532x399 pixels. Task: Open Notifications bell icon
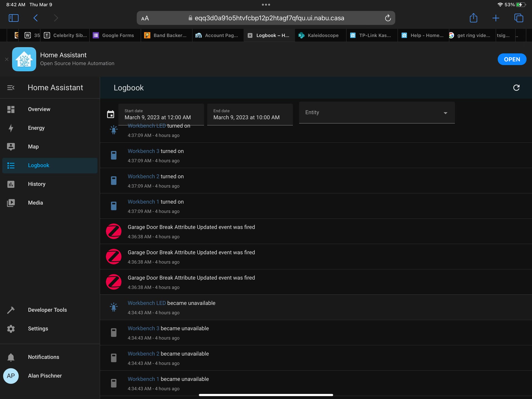11,357
